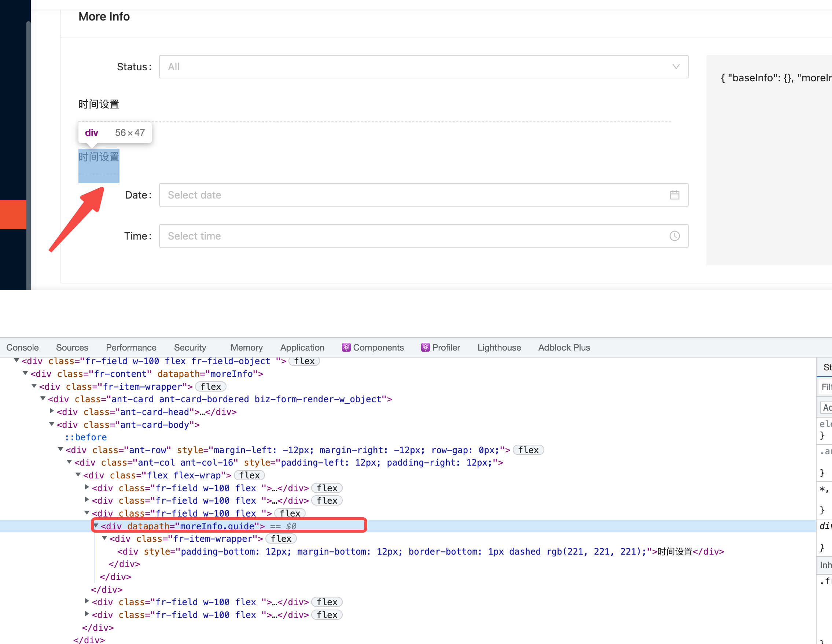
Task: Open the Adblock Plus panel
Action: click(x=564, y=347)
